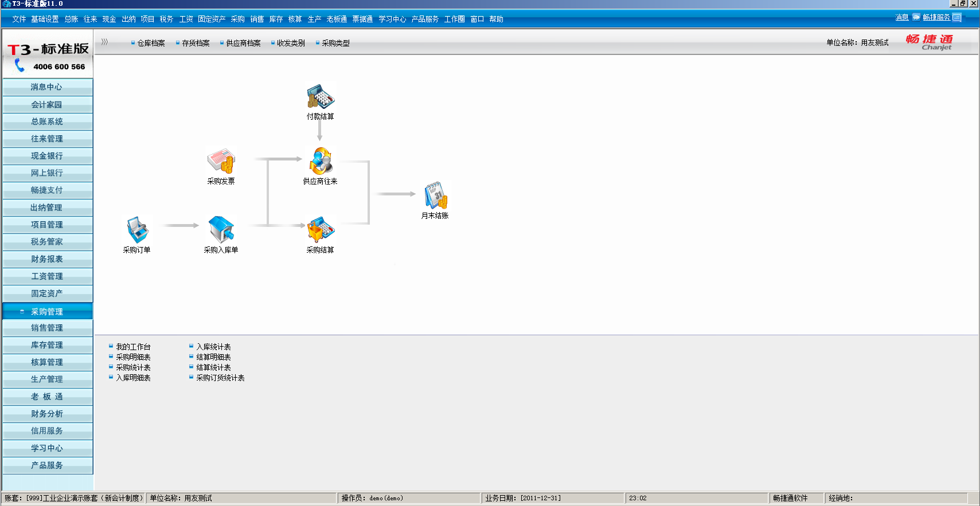
Task: Click the 业务日期 status bar entry
Action: (x=552, y=498)
